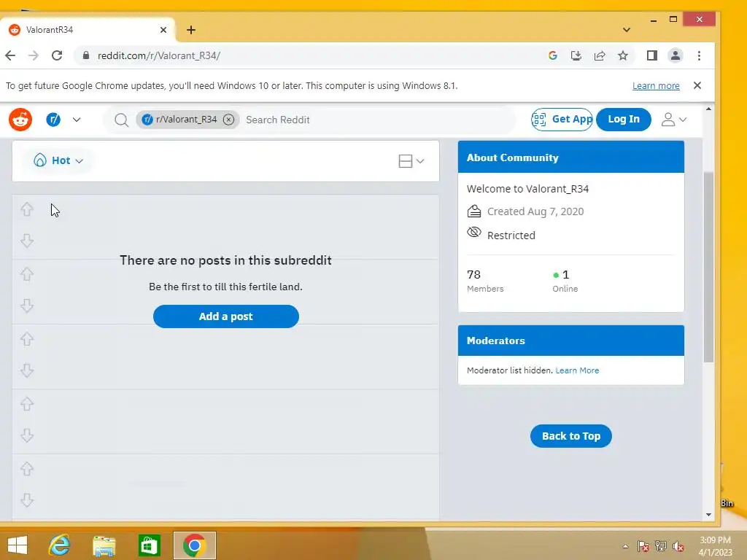Expand the community navigation dropdown chevron
The image size is (747, 560).
[x=77, y=120]
